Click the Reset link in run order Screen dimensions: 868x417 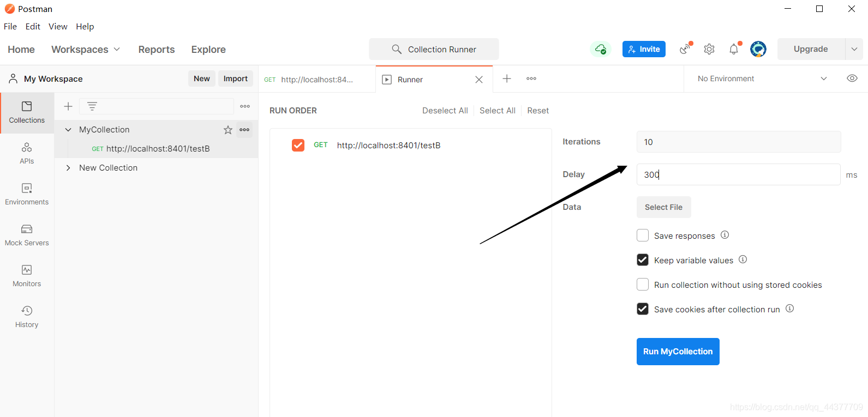(538, 111)
